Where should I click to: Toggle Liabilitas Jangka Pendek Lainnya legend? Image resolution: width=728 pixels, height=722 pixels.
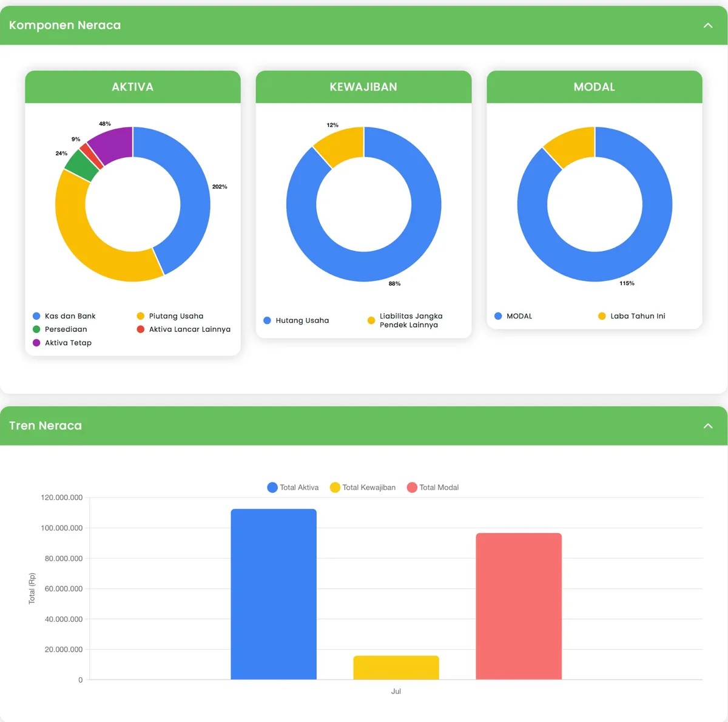pyautogui.click(x=405, y=320)
